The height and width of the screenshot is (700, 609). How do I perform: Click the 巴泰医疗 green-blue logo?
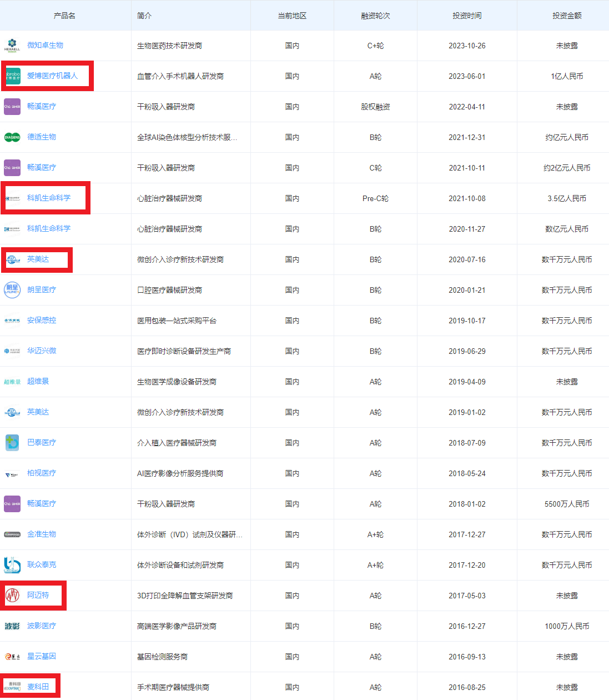[12, 443]
